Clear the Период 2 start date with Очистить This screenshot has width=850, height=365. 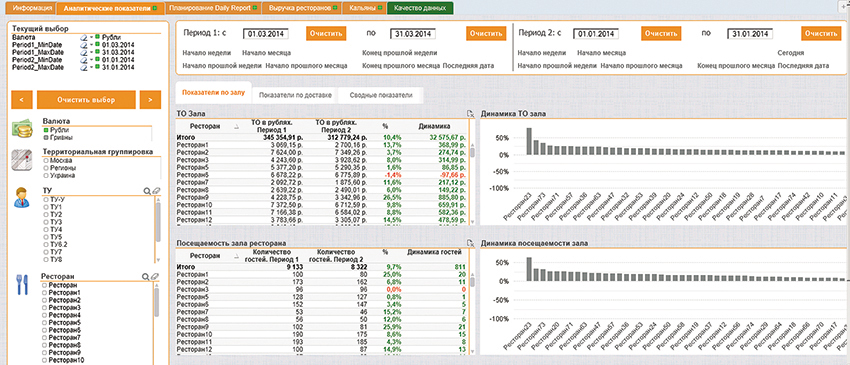tap(661, 33)
